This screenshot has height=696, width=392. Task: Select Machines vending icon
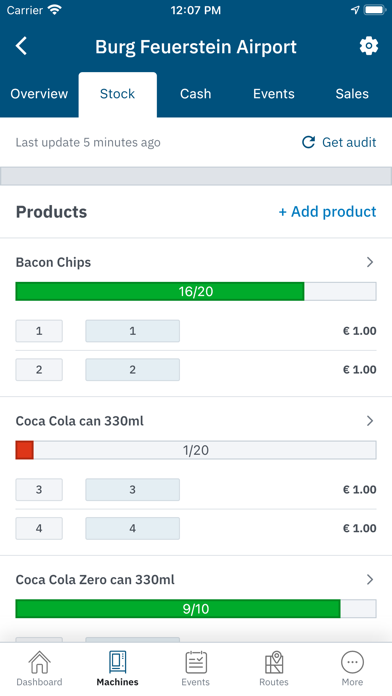point(118,662)
